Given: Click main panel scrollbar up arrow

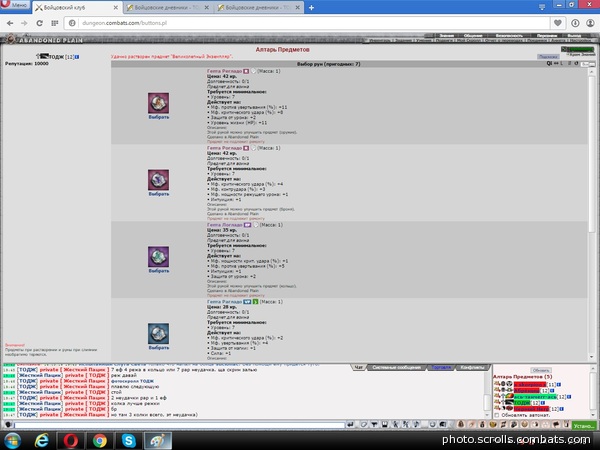Looking at the screenshot, I should [592, 72].
